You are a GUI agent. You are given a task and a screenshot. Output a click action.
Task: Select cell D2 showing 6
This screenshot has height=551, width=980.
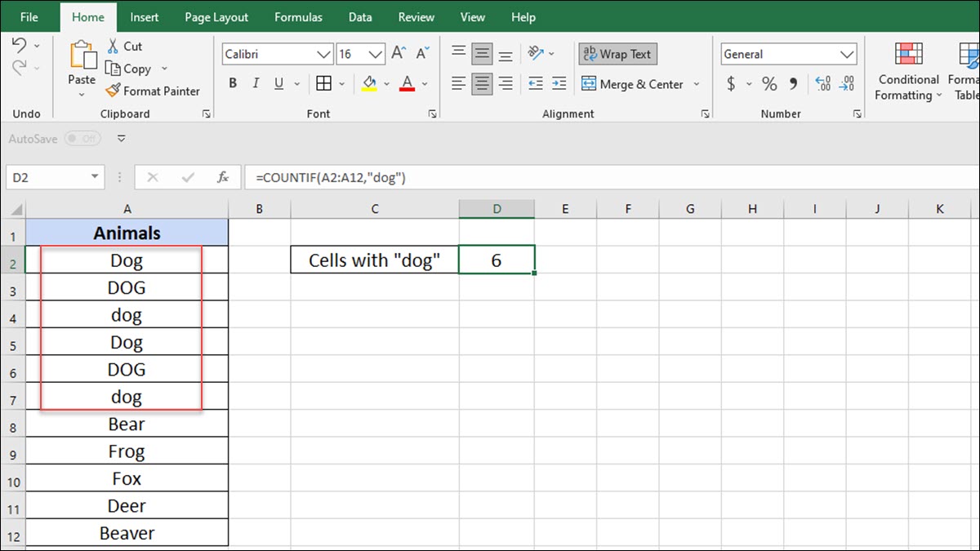pos(497,260)
